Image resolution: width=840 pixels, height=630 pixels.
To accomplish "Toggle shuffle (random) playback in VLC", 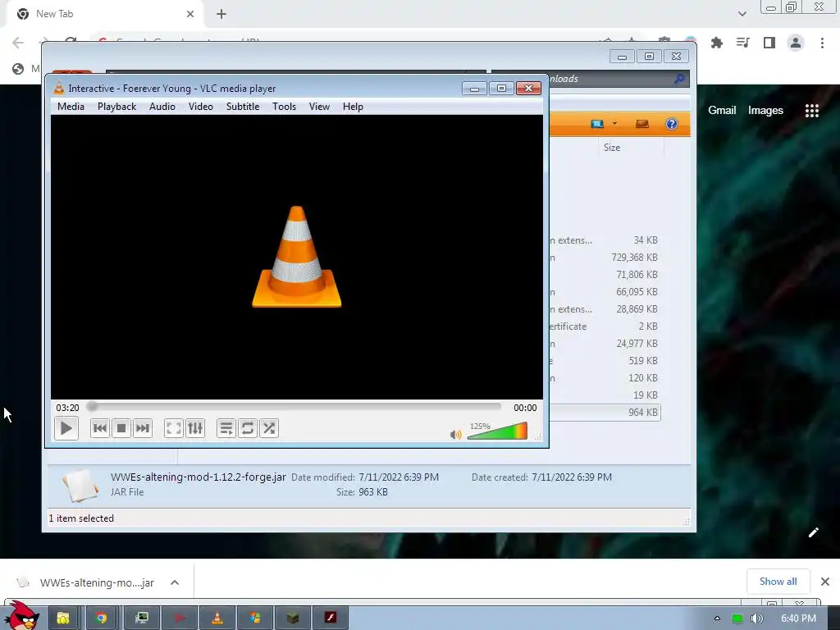I will pos(269,428).
